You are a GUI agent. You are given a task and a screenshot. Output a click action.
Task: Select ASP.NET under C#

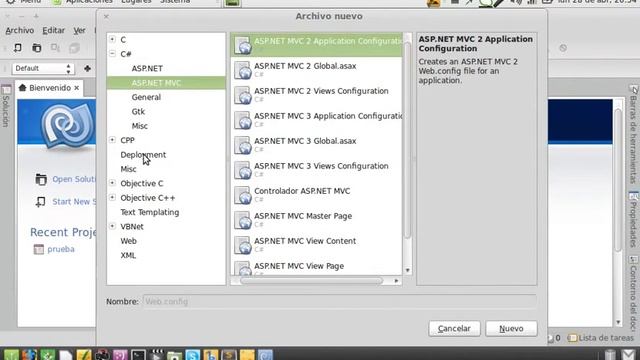tap(147, 69)
